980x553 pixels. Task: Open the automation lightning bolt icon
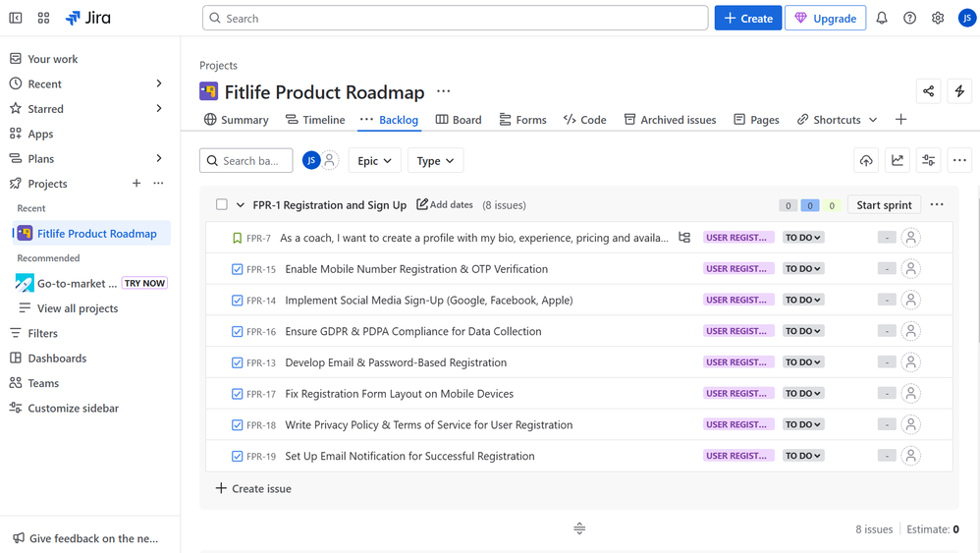tap(960, 91)
